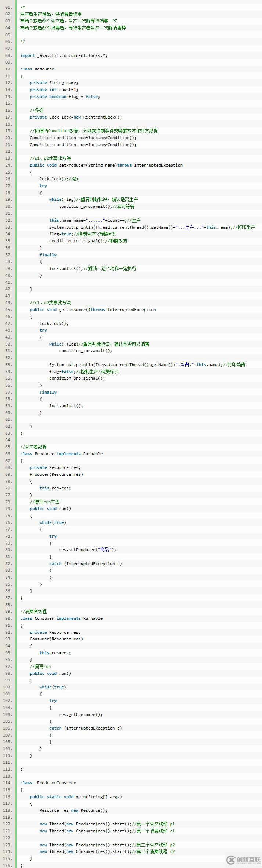Click the Thread line commented '第一个生产线程 p1'
Screen dimensions: 262x868
(x=107, y=824)
